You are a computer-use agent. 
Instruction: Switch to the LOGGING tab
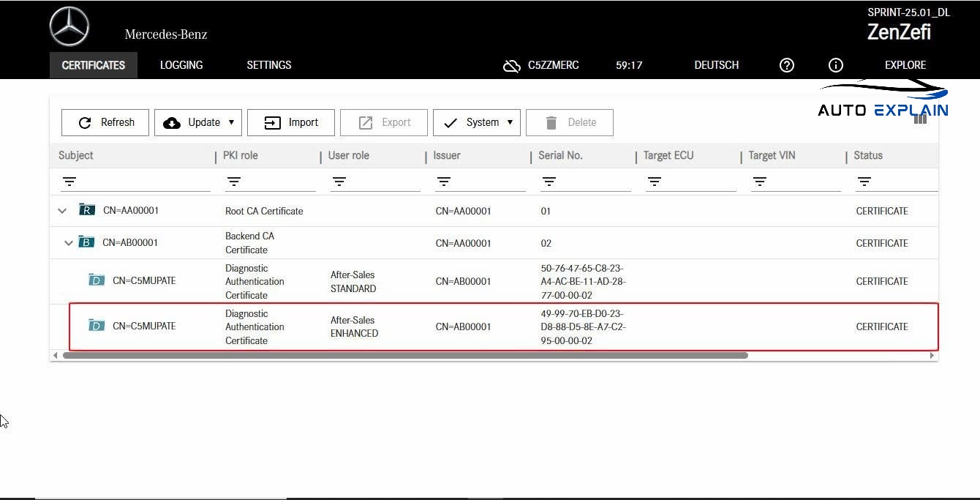[x=181, y=65]
